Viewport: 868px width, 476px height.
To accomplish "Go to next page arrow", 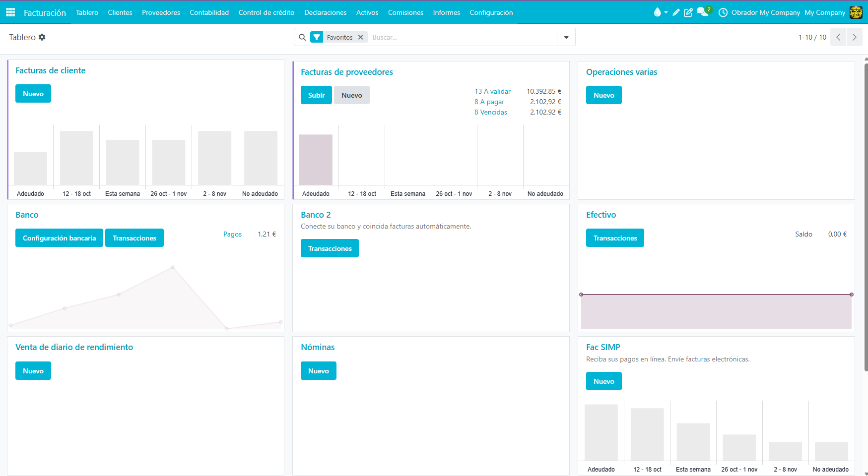I will pyautogui.click(x=854, y=37).
